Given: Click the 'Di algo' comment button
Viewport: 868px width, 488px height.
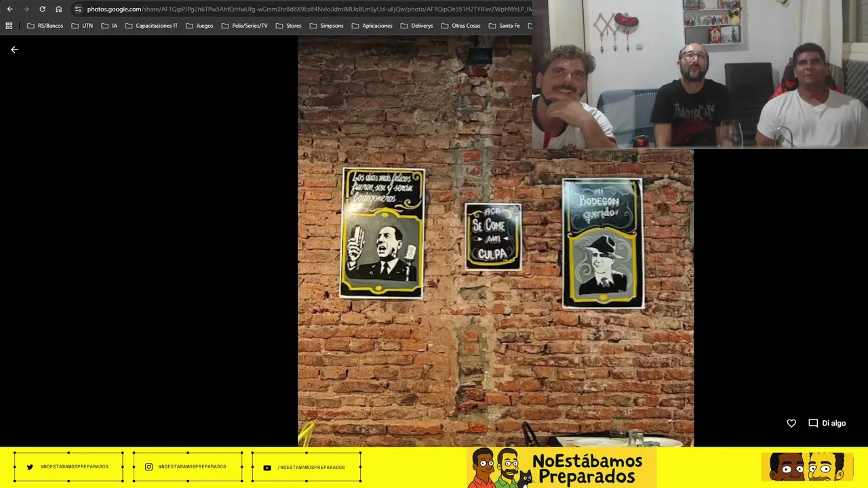Looking at the screenshot, I should [827, 423].
